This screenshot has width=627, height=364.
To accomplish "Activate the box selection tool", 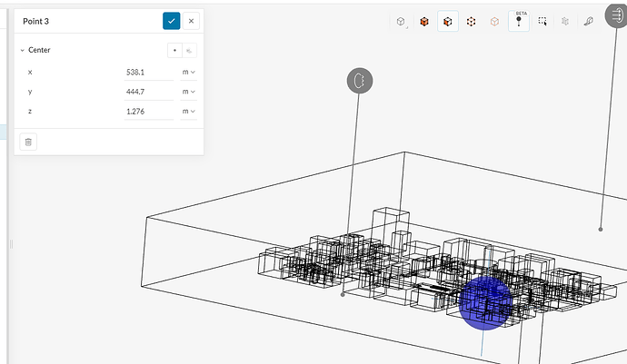I will tap(542, 22).
